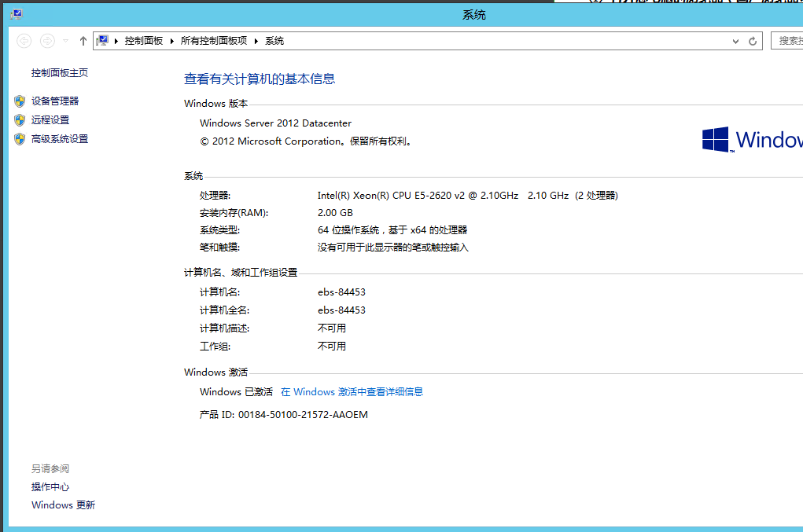Expand the arrow after 控制面板 breadcrumb
Image resolution: width=803 pixels, height=532 pixels.
coord(172,41)
